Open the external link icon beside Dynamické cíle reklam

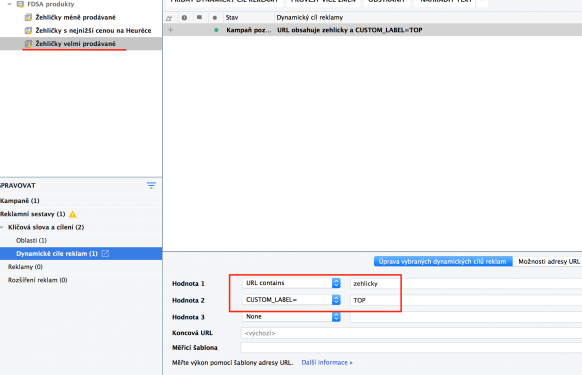click(x=105, y=253)
